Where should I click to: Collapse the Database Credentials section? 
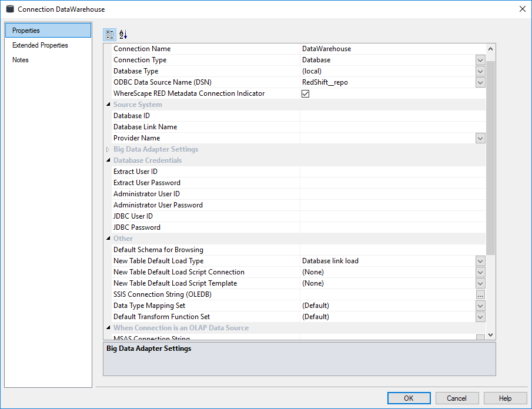coord(108,160)
